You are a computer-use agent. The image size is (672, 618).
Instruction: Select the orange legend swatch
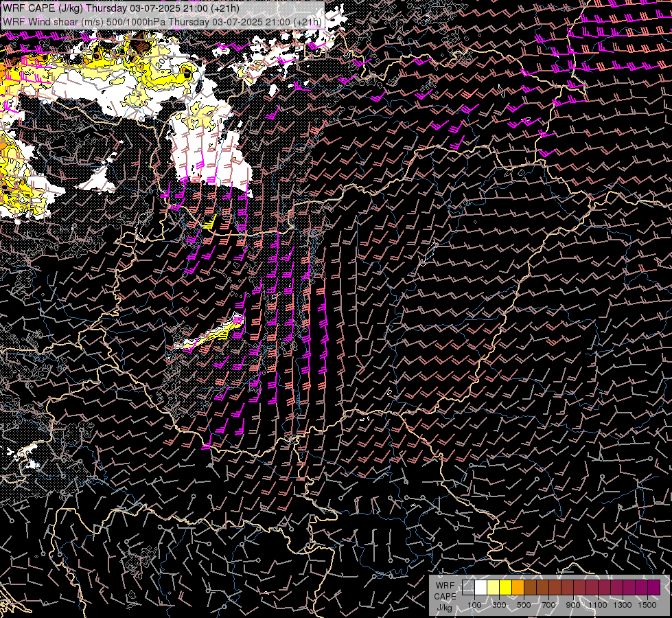click(518, 588)
